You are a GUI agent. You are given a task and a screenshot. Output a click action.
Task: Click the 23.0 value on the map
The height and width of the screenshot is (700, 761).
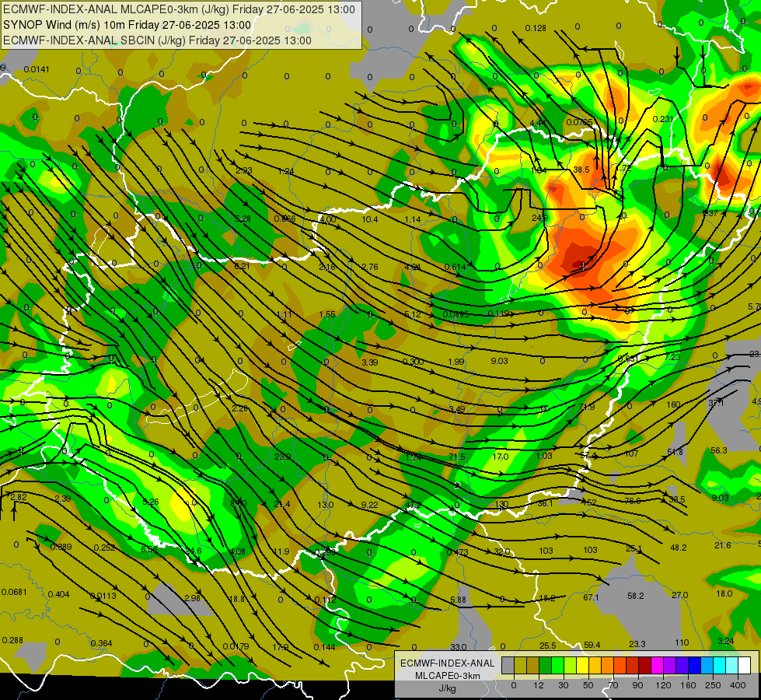pos(282,457)
